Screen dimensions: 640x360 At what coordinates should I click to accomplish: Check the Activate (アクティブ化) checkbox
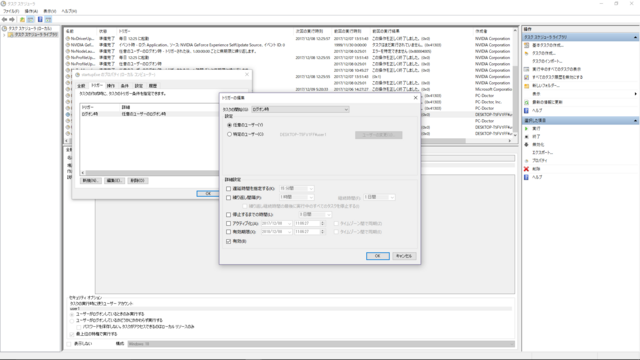(229, 223)
